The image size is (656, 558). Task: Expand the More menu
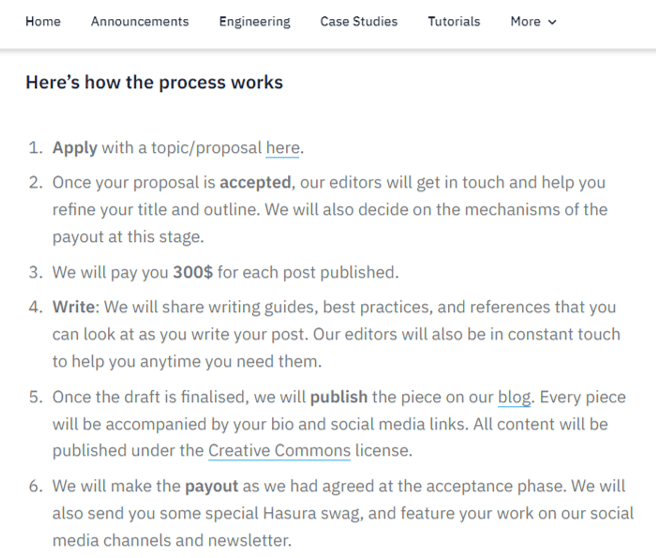coord(533,21)
